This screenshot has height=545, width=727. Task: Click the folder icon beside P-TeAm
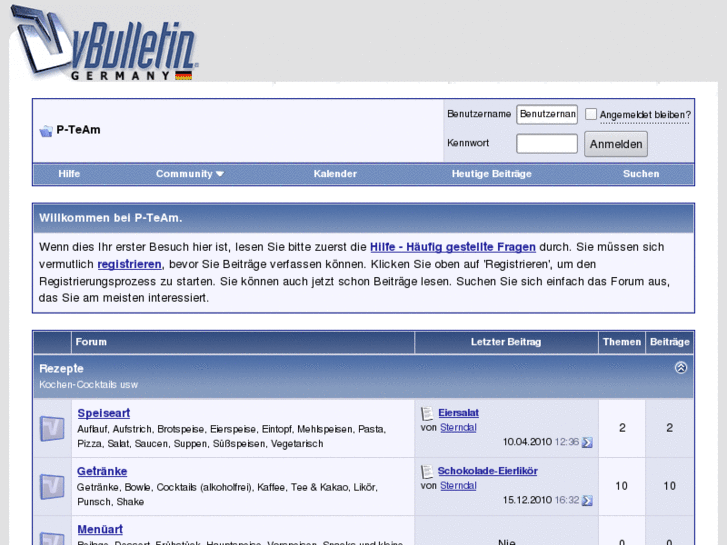point(46,131)
